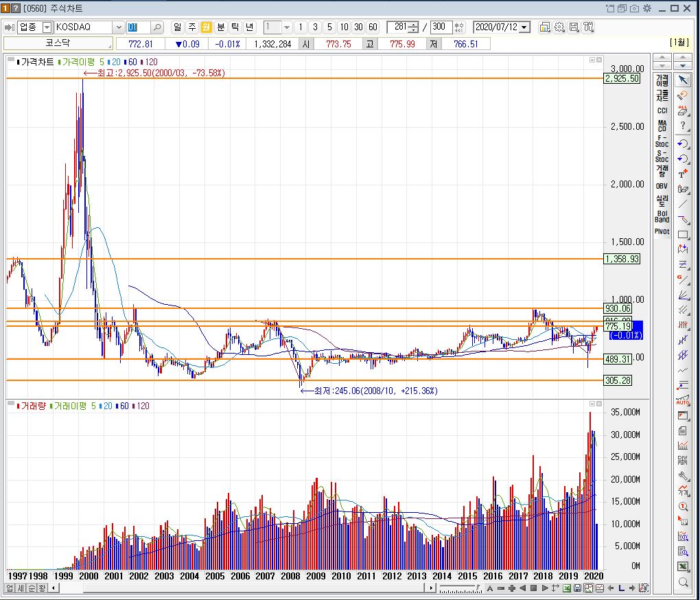The image size is (700, 600).
Task: Click play forward control on bottom bar
Action: click(x=544, y=588)
